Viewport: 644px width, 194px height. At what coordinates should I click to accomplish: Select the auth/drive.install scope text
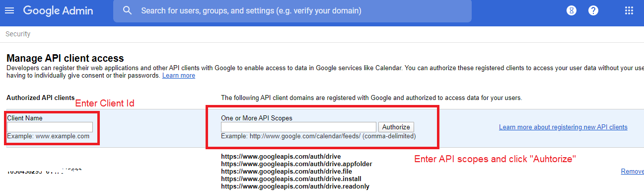pyautogui.click(x=291, y=179)
